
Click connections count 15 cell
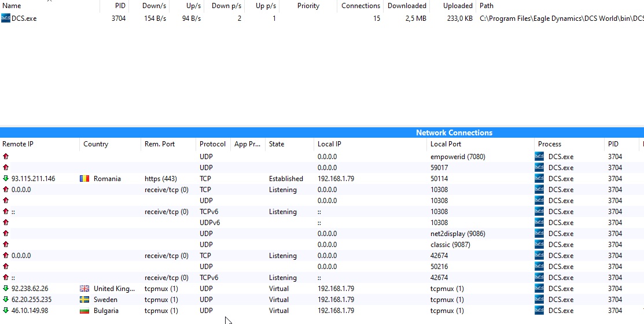tap(377, 19)
